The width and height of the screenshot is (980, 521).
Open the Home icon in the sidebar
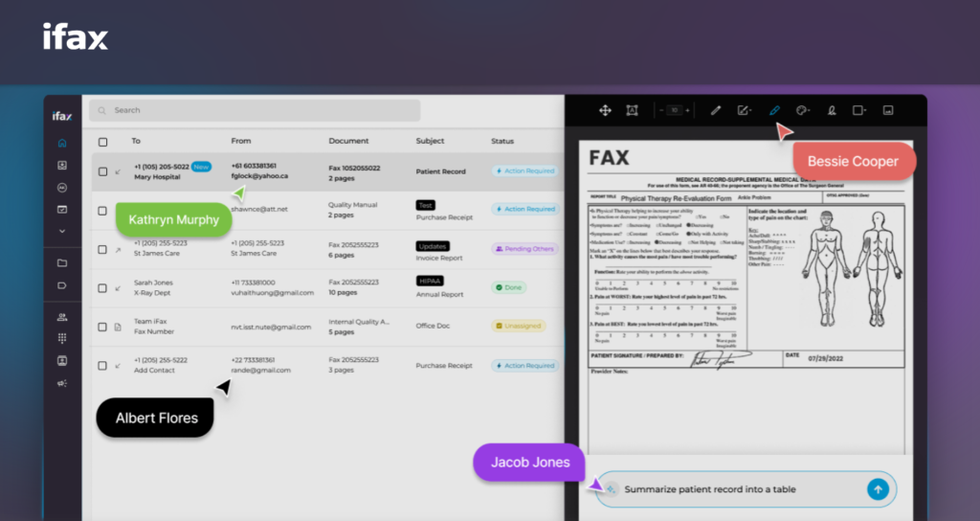coord(62,143)
